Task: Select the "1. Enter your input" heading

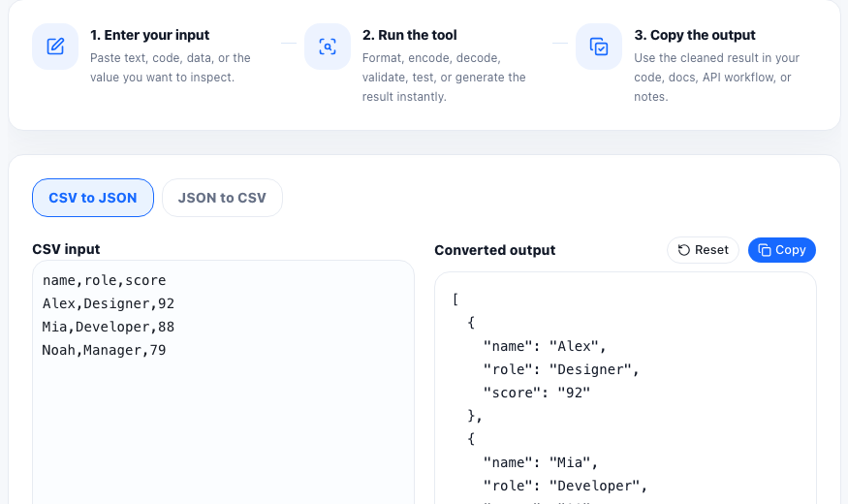Action: pos(150,35)
